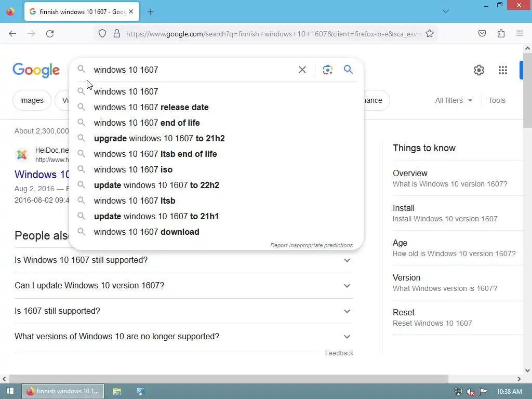Select suggestion update windows 10 1607 to 21h1
The image size is (532, 399).
click(216, 217)
